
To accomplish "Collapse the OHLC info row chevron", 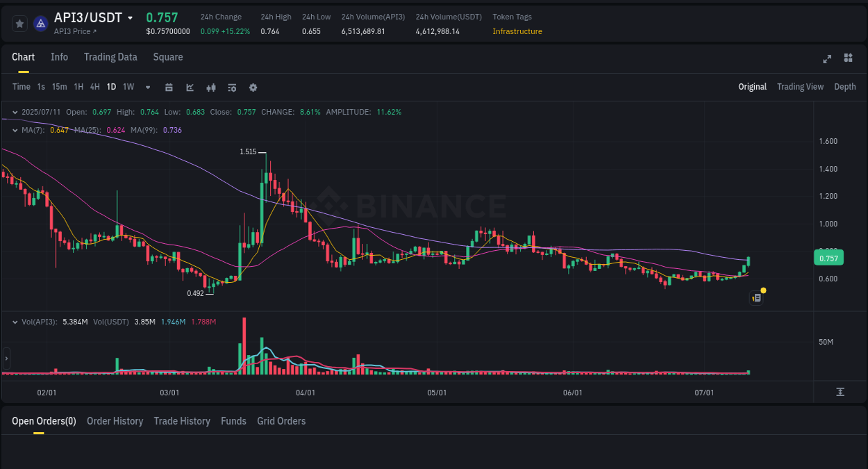I will (x=14, y=111).
